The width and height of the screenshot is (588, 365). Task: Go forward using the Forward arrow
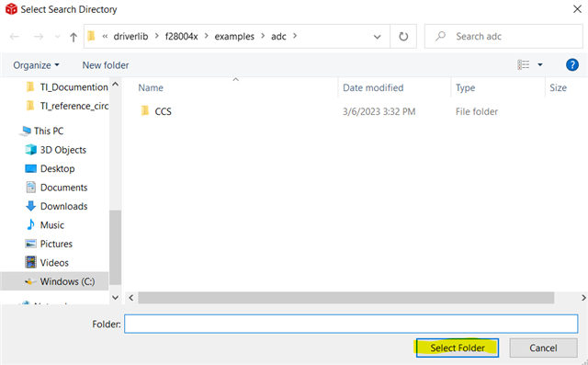39,37
